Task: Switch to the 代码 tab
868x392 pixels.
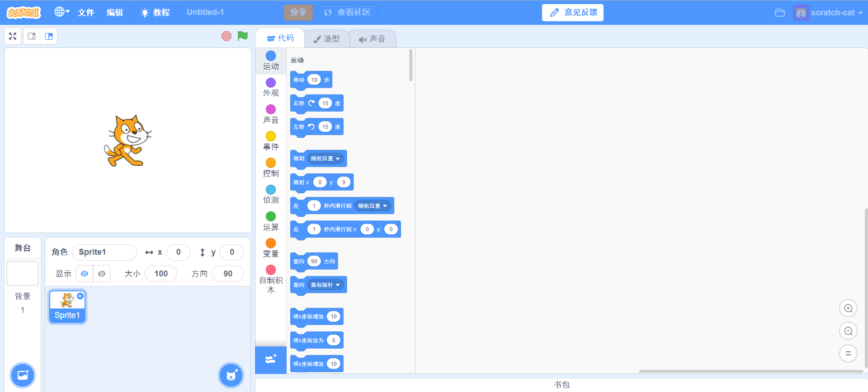Action: click(280, 38)
